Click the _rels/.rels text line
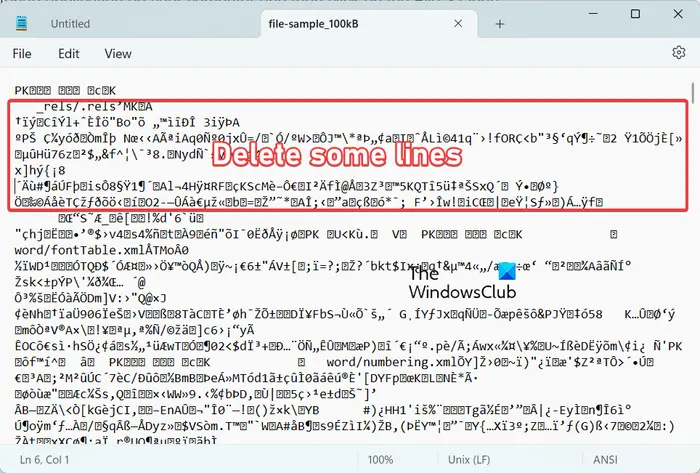This screenshot has width=700, height=473. tap(94, 107)
